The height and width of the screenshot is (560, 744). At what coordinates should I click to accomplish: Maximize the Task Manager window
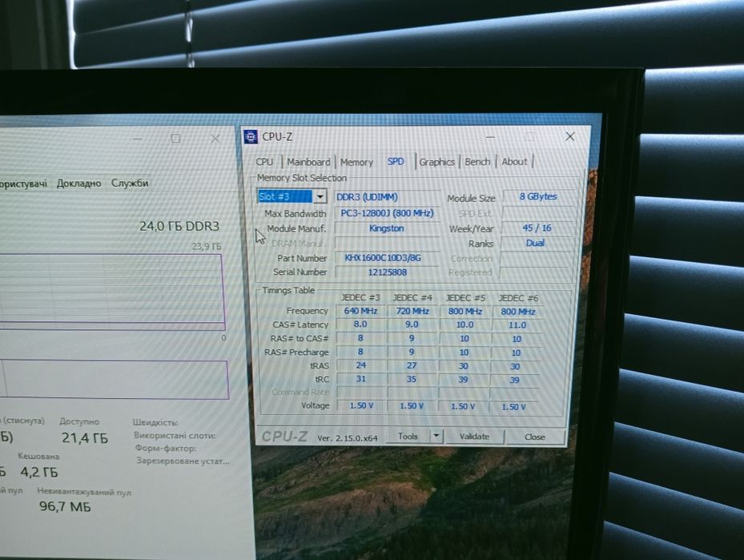click(175, 139)
